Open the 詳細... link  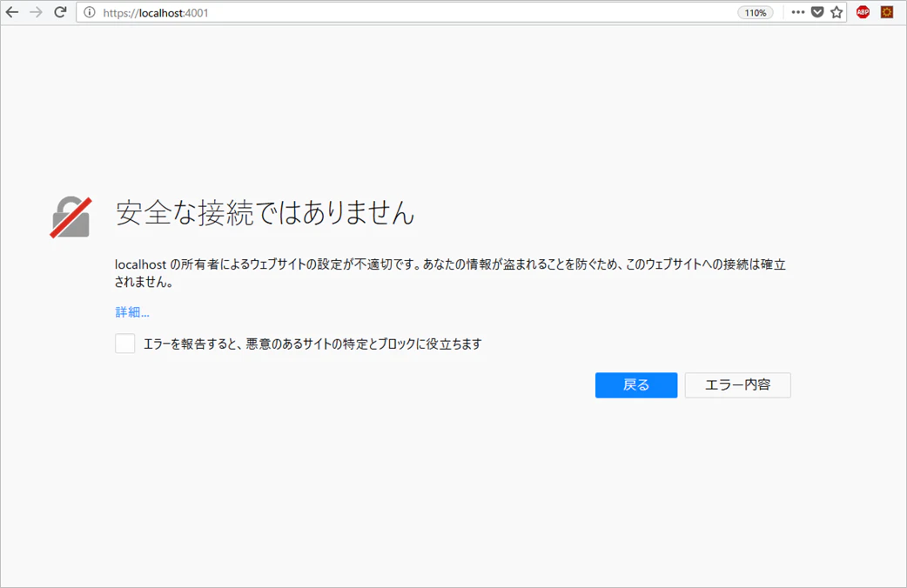click(x=132, y=312)
